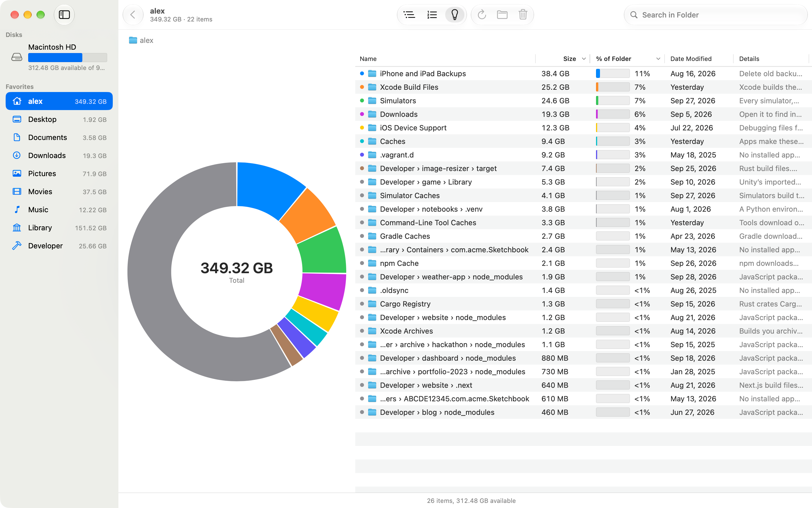Click the trash delete icon

[x=523, y=15]
